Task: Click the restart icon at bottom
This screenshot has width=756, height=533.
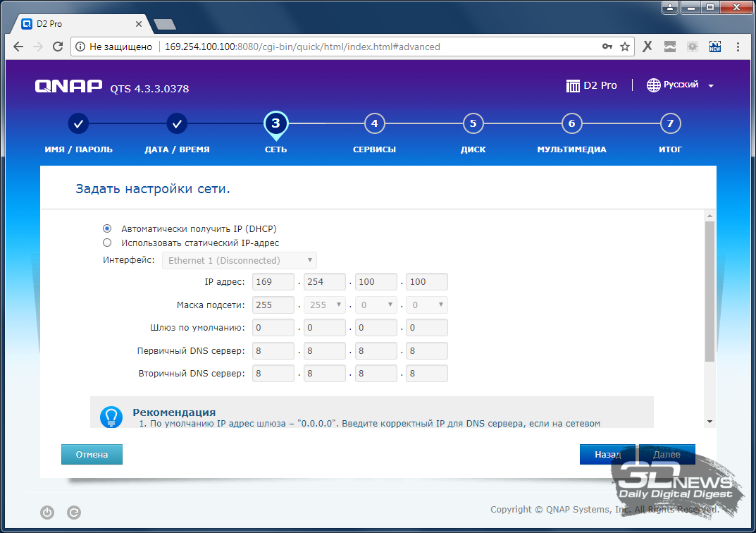Action: coord(74,513)
